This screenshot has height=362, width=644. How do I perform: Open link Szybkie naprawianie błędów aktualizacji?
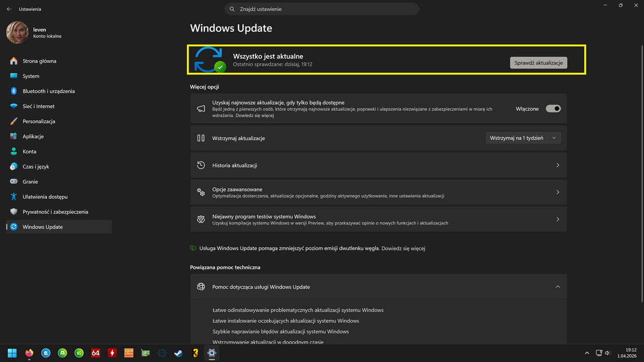tap(281, 331)
